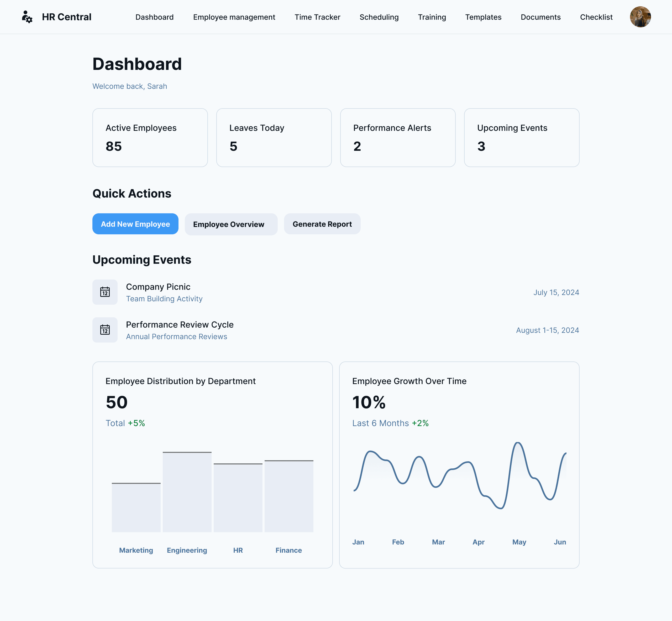Click Generate Report

(x=322, y=224)
